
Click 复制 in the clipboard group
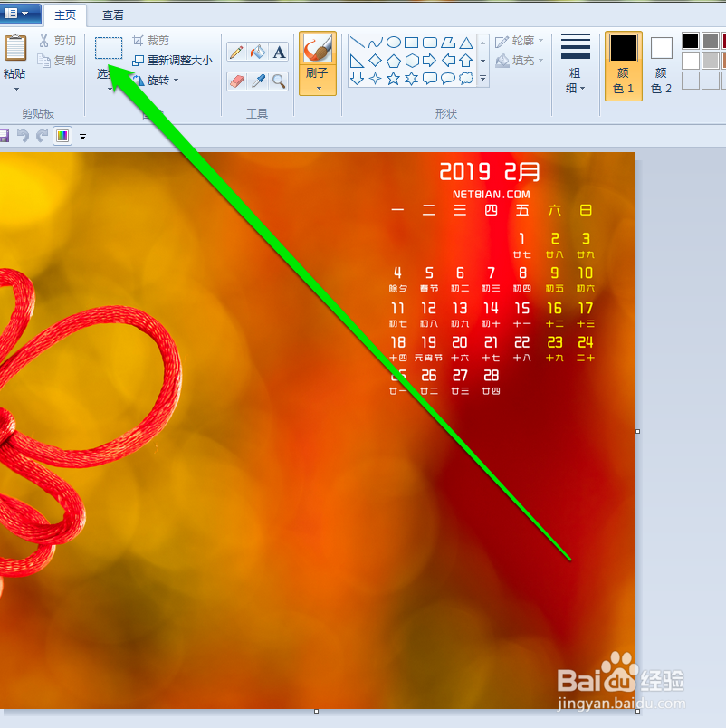58,61
